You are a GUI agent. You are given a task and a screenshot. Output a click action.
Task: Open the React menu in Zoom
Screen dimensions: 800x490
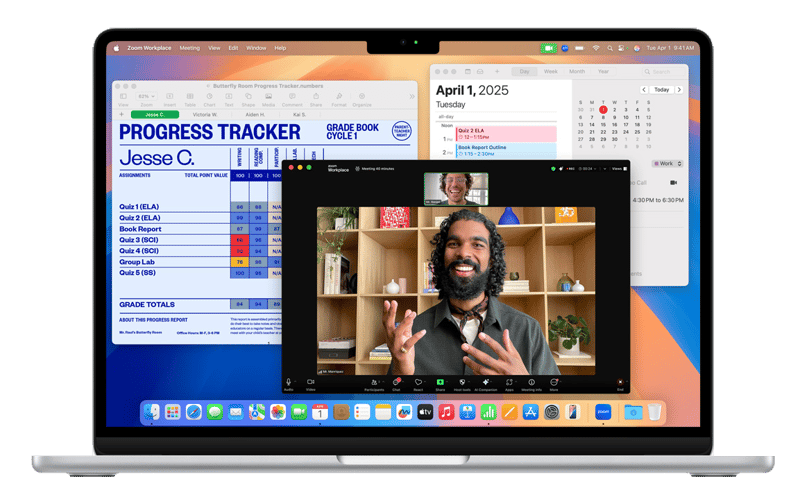(418, 384)
